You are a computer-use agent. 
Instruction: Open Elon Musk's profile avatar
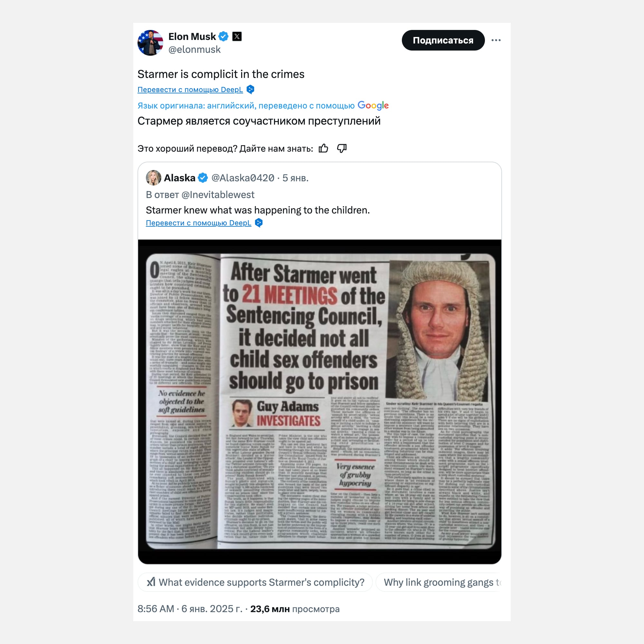(150, 43)
